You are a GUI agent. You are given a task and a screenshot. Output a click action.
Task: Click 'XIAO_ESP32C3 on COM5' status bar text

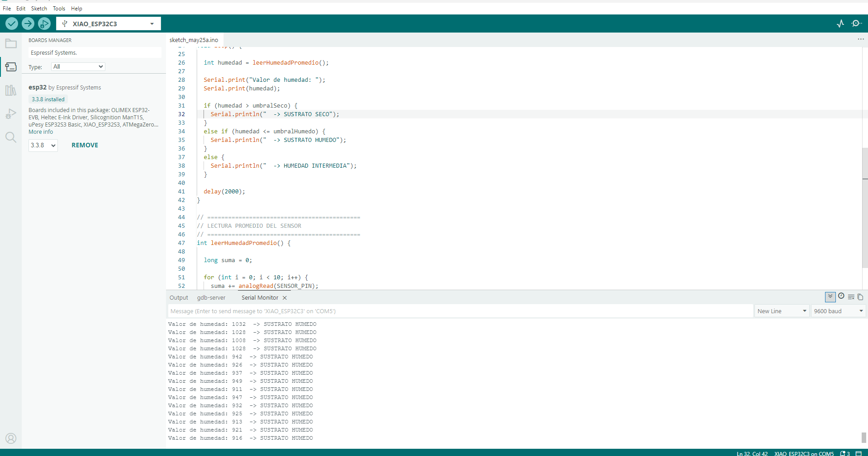tap(804, 453)
